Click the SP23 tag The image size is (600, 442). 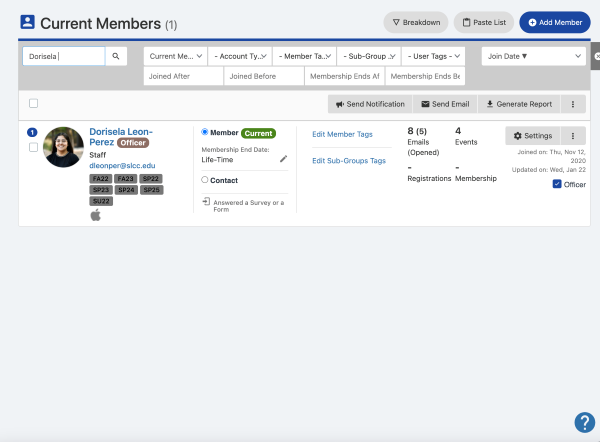101,190
